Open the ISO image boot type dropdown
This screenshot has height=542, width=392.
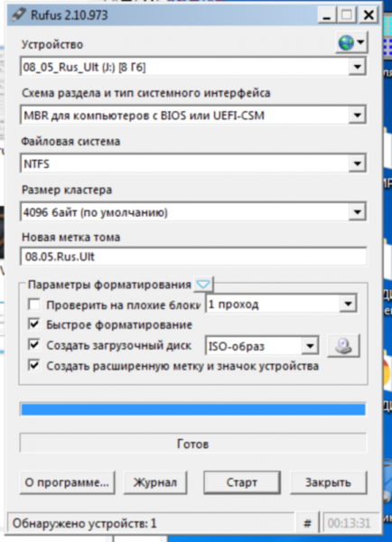click(262, 345)
